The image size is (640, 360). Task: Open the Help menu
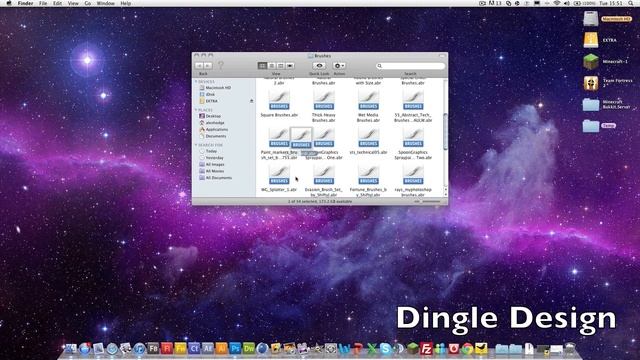click(x=126, y=3)
